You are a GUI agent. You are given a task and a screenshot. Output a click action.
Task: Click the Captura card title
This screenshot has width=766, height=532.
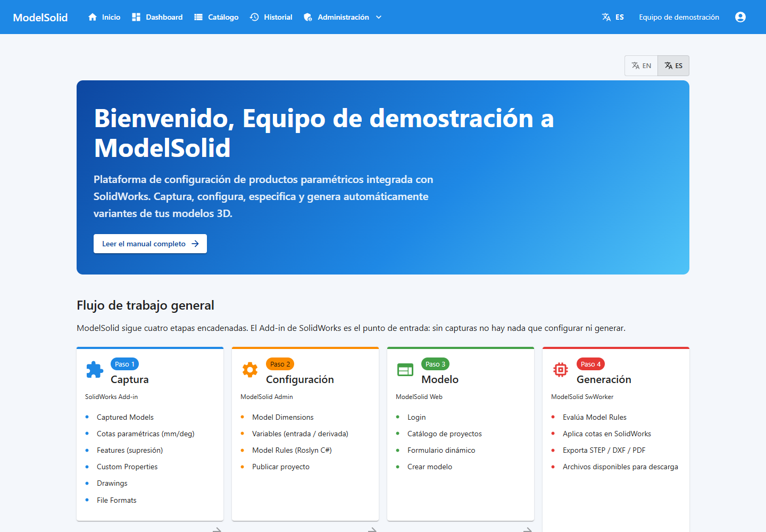coord(130,379)
